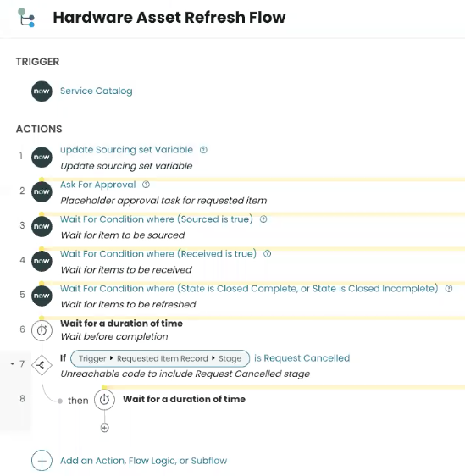
Task: Click the timer icon for step 6
Action: (42, 330)
